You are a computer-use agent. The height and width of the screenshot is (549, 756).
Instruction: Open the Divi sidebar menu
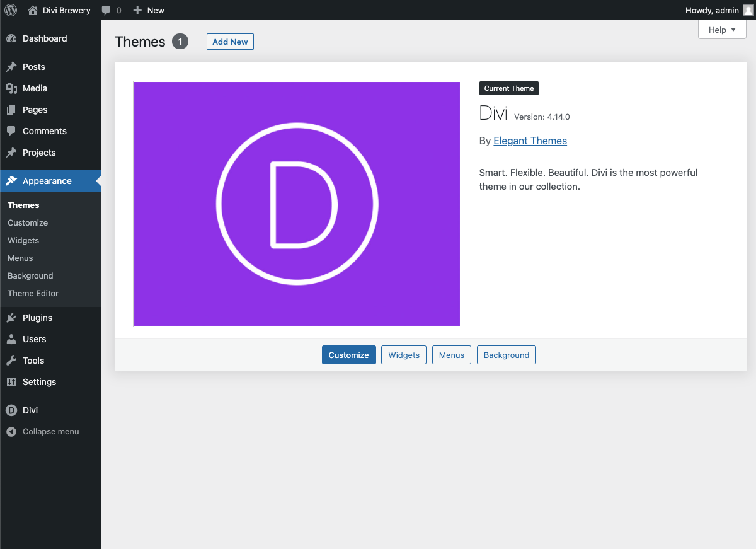click(50, 410)
